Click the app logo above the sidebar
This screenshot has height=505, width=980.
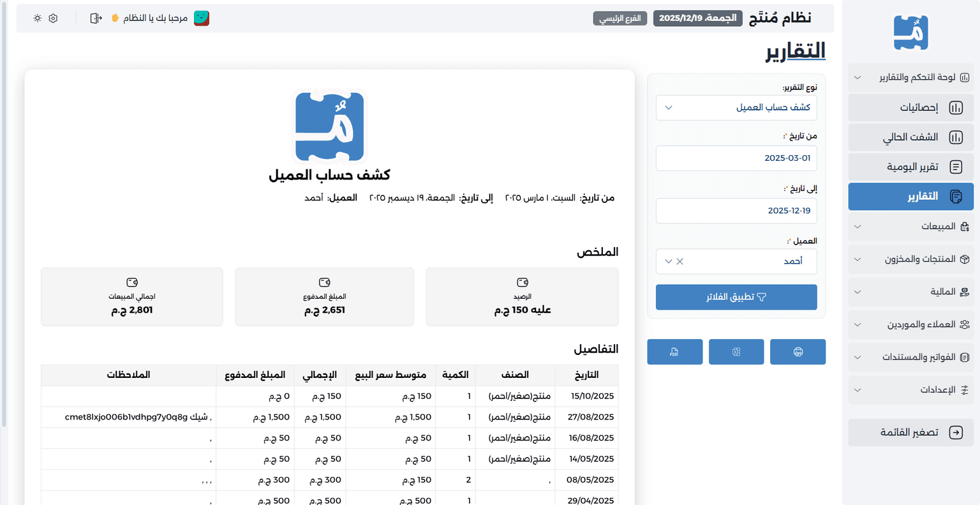pos(910,32)
